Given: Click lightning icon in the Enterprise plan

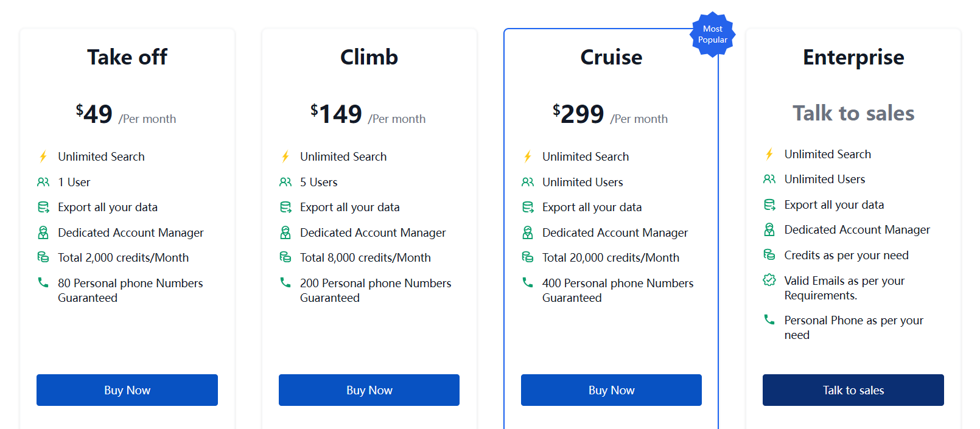Looking at the screenshot, I should pyautogui.click(x=769, y=154).
